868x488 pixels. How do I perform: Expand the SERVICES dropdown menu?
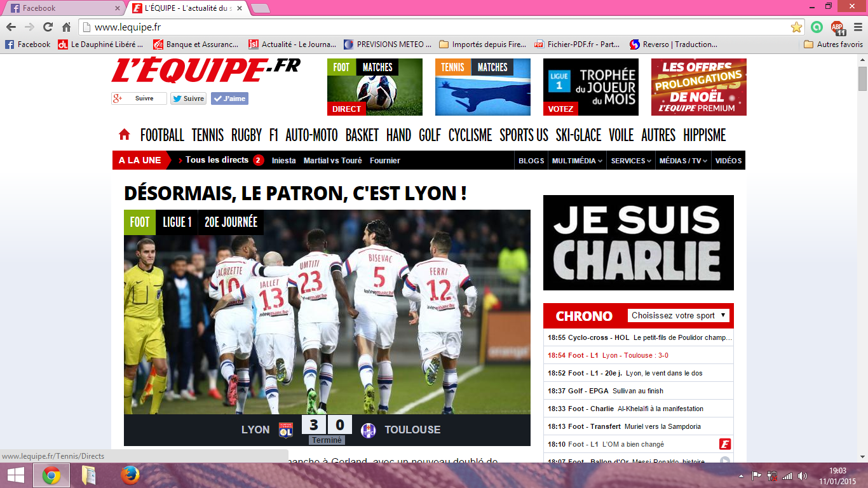pos(631,161)
